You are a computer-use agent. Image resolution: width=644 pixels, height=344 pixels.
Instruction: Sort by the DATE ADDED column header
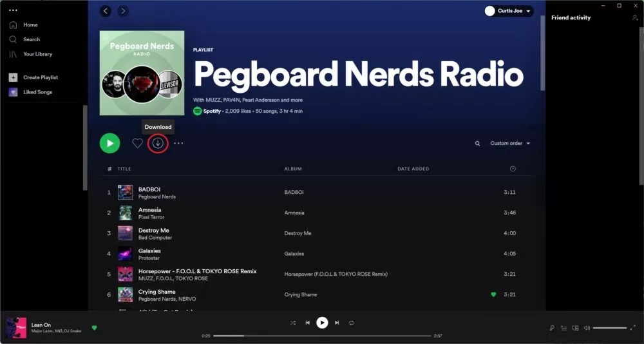point(413,169)
